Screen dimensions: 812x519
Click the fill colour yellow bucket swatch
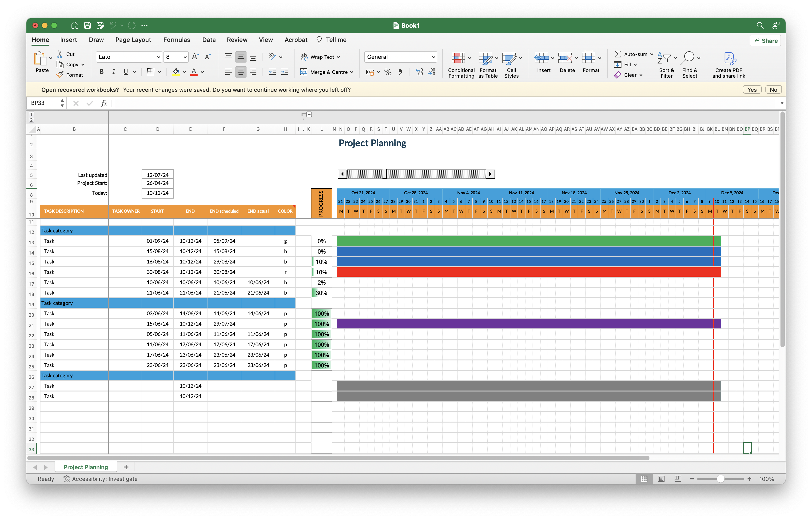pyautogui.click(x=176, y=72)
